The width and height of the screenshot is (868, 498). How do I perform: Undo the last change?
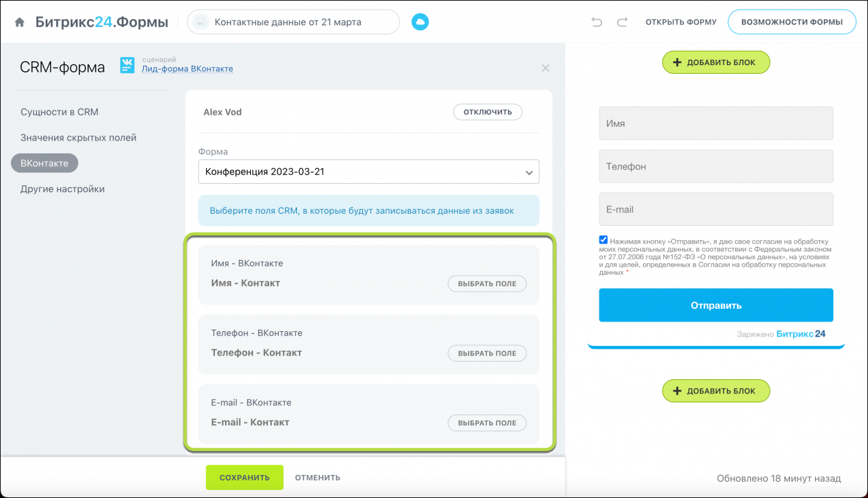597,22
